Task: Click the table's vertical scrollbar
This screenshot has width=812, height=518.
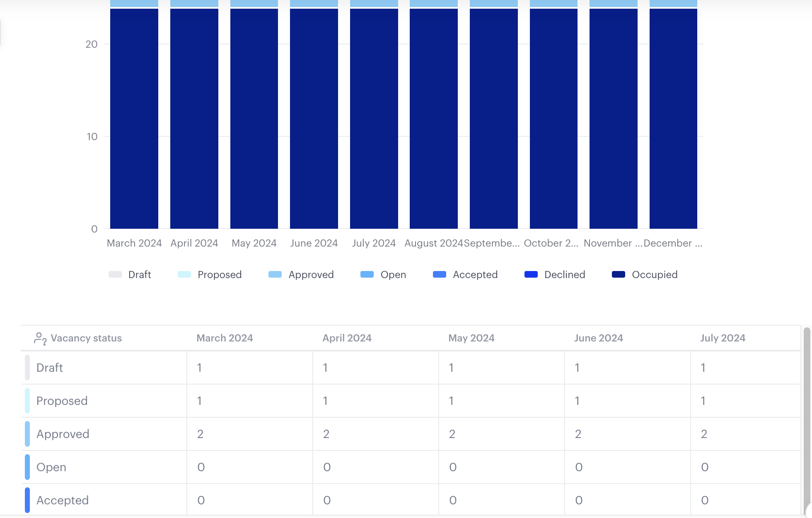Action: [806, 414]
